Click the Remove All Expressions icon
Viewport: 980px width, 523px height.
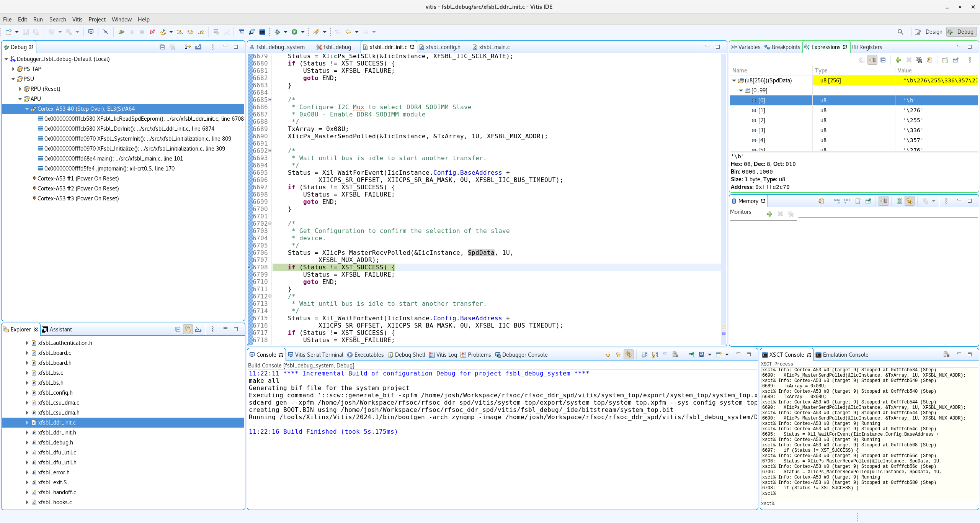pos(919,60)
